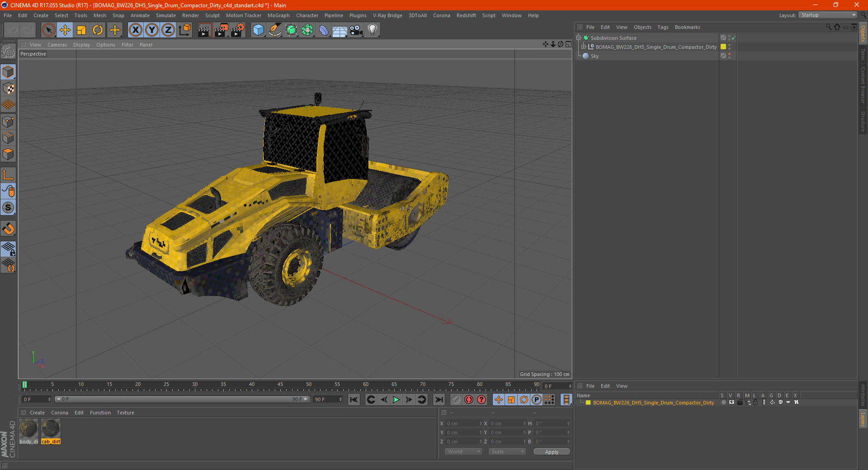Switch to Polygons mode
The image size is (868, 470).
[x=8, y=154]
